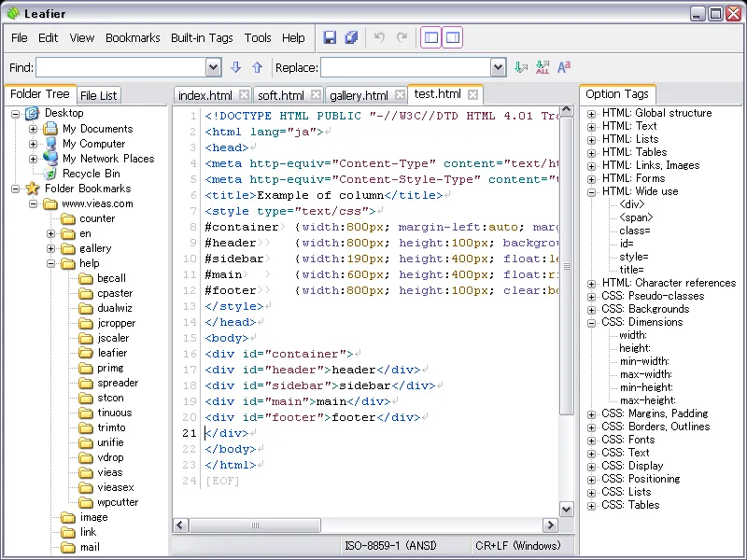Screen dimensions: 747x560
Task: Redo the last edit
Action: (402, 37)
